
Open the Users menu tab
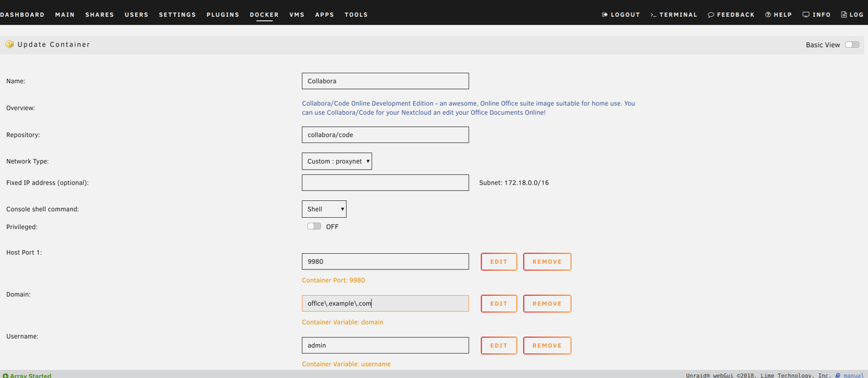point(136,14)
